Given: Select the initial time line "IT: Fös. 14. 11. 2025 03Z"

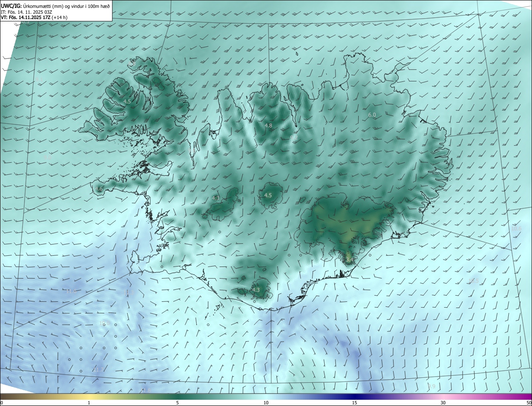Looking at the screenshot, I should pyautogui.click(x=27, y=12).
